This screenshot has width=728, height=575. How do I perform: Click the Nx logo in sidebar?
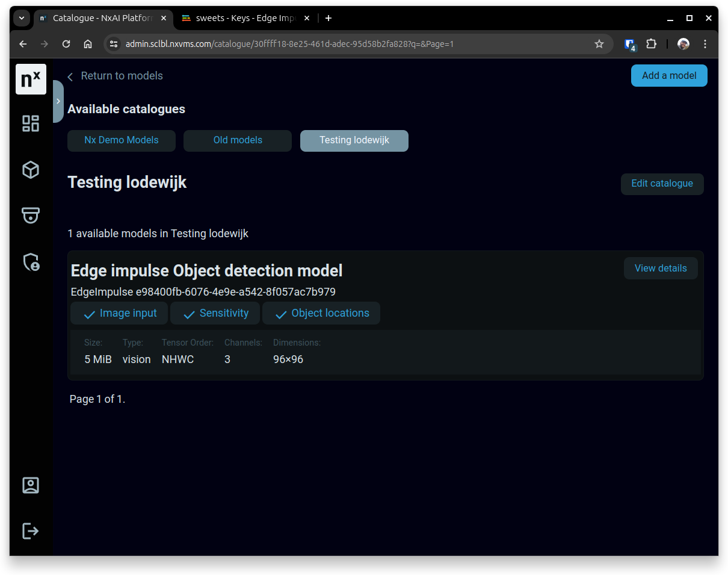tap(31, 79)
